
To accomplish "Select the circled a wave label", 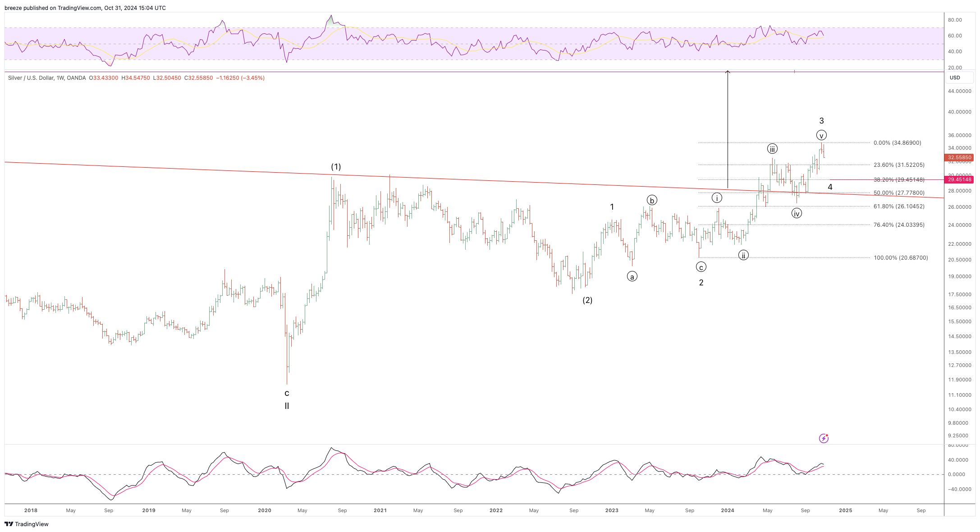I will point(632,276).
